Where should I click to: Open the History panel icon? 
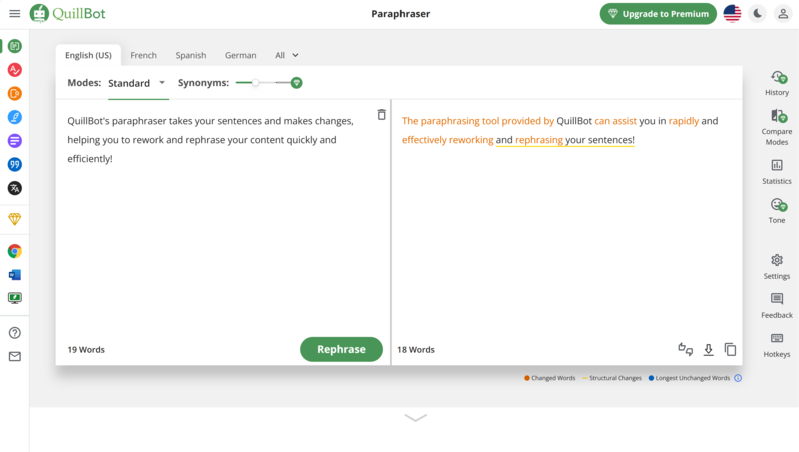pyautogui.click(x=777, y=78)
